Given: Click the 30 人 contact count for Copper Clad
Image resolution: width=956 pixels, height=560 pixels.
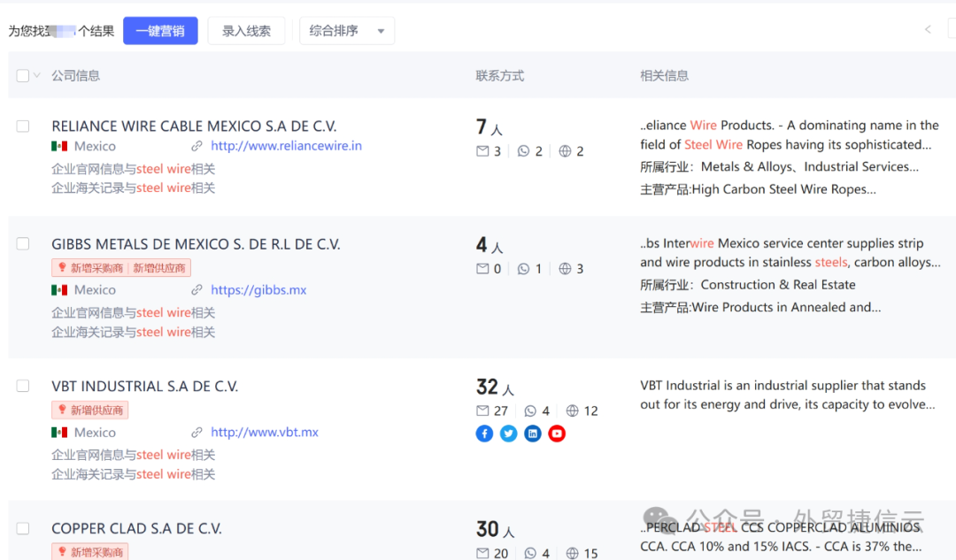Looking at the screenshot, I should tap(495, 529).
